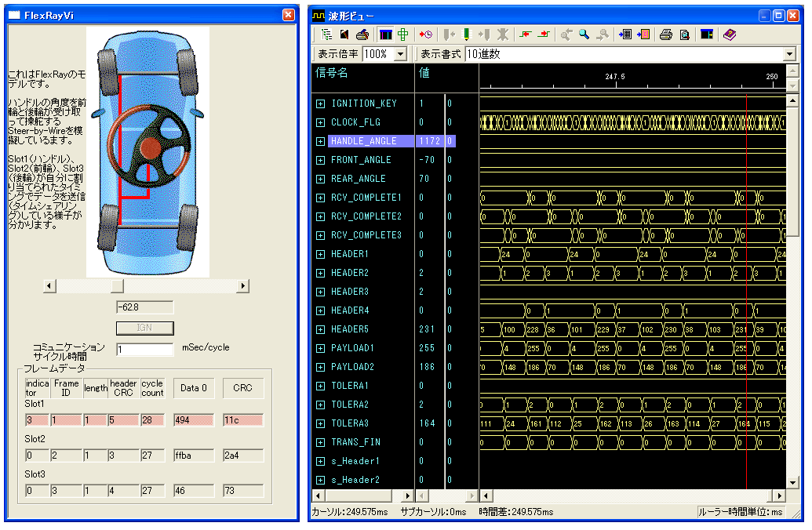Expand the REAR_ANGLE signal
The image size is (812, 530).
(x=321, y=179)
